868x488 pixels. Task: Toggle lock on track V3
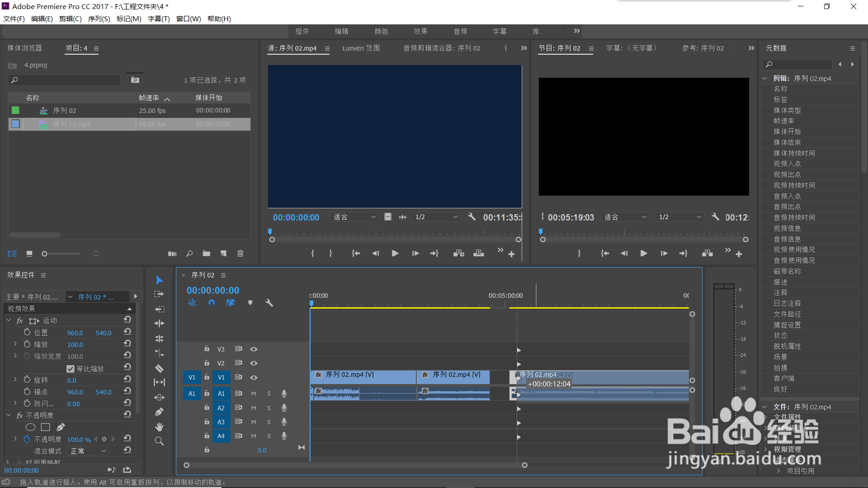click(x=207, y=349)
